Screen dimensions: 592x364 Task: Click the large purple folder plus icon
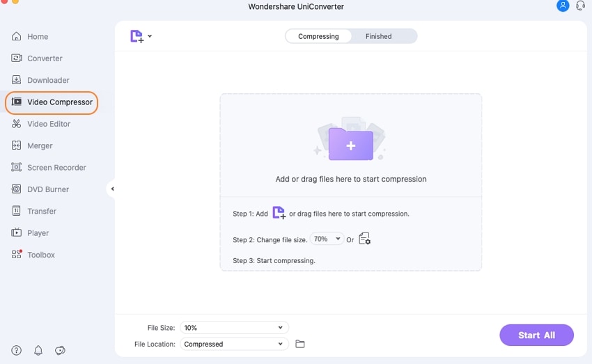point(351,145)
